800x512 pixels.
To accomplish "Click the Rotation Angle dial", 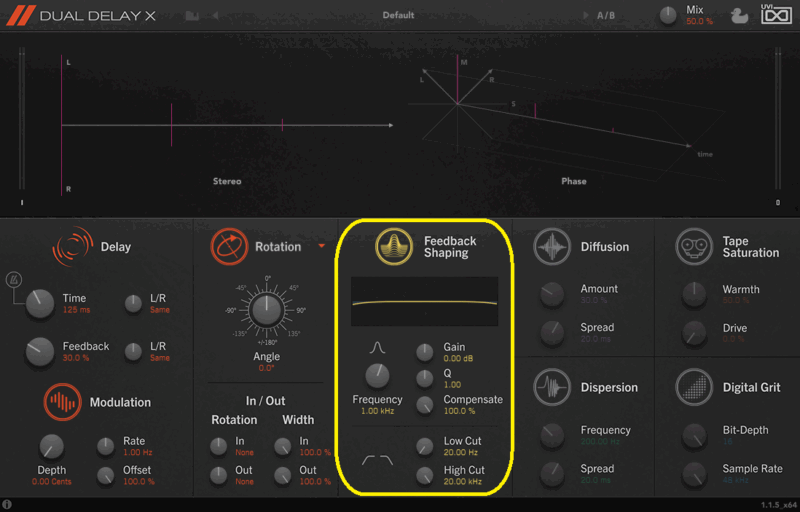I will [x=266, y=310].
